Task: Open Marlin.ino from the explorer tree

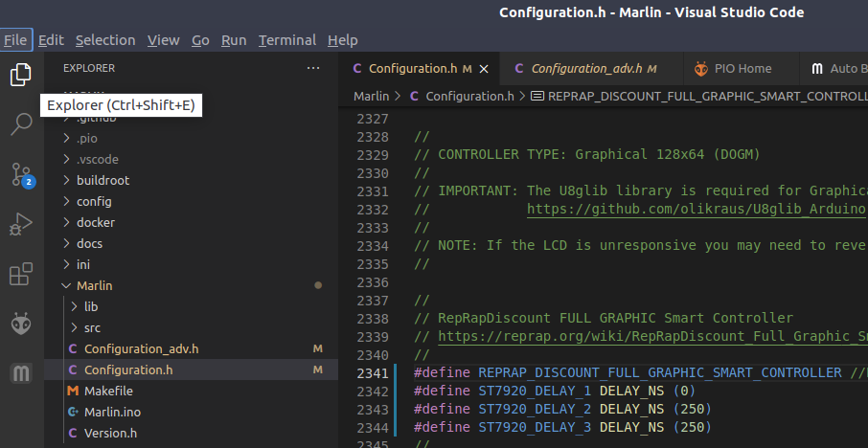Action: pos(191,412)
